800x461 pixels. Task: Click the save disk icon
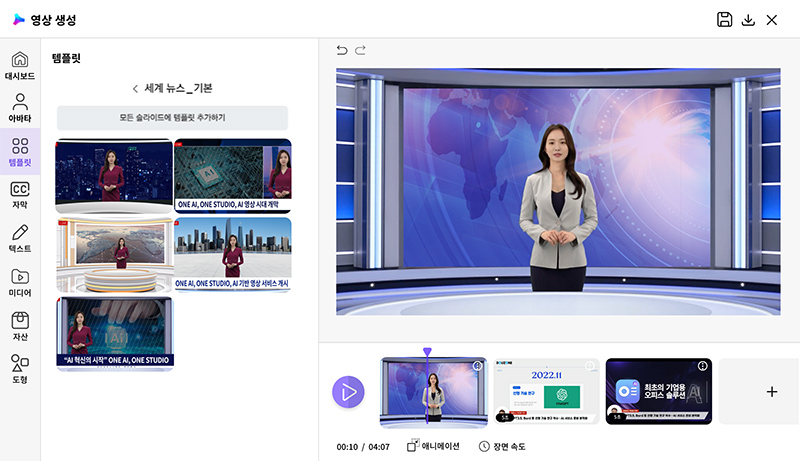725,20
